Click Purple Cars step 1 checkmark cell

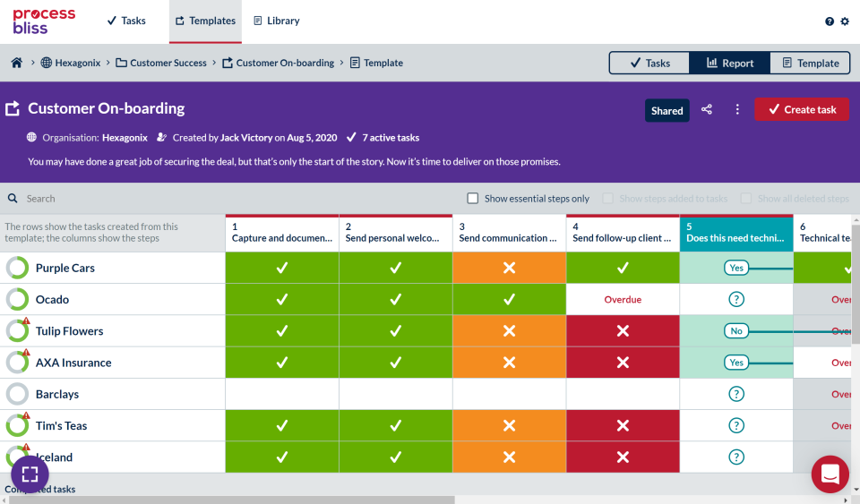(x=282, y=268)
